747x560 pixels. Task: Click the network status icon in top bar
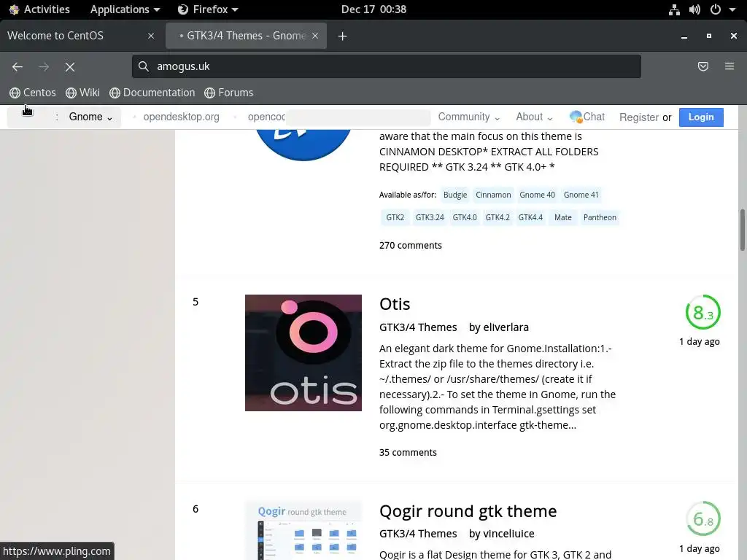pyautogui.click(x=674, y=9)
